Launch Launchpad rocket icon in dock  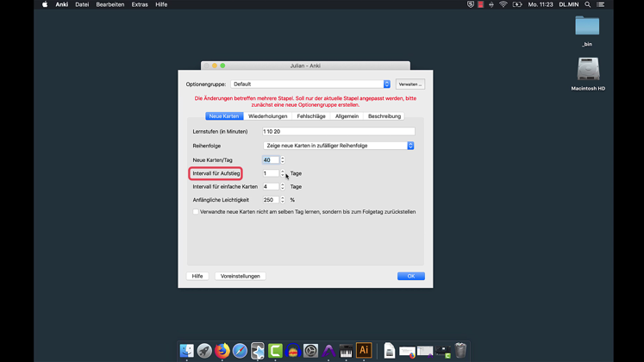(x=204, y=351)
